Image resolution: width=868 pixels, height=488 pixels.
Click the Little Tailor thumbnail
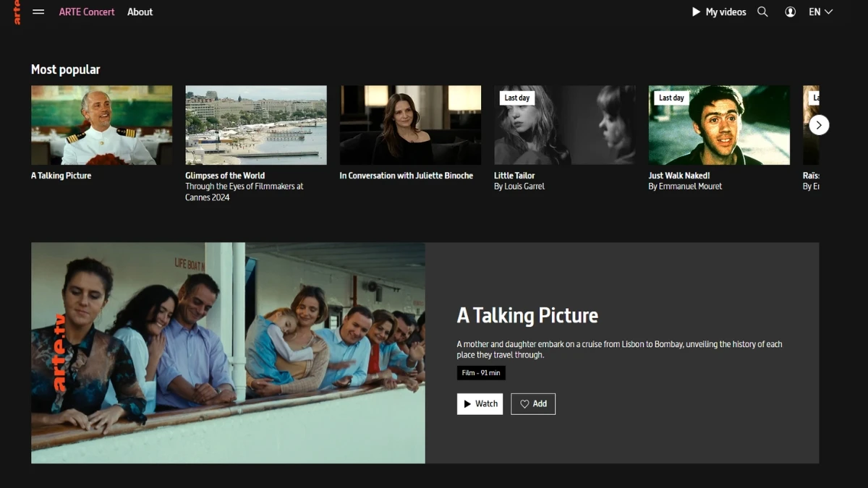click(564, 124)
